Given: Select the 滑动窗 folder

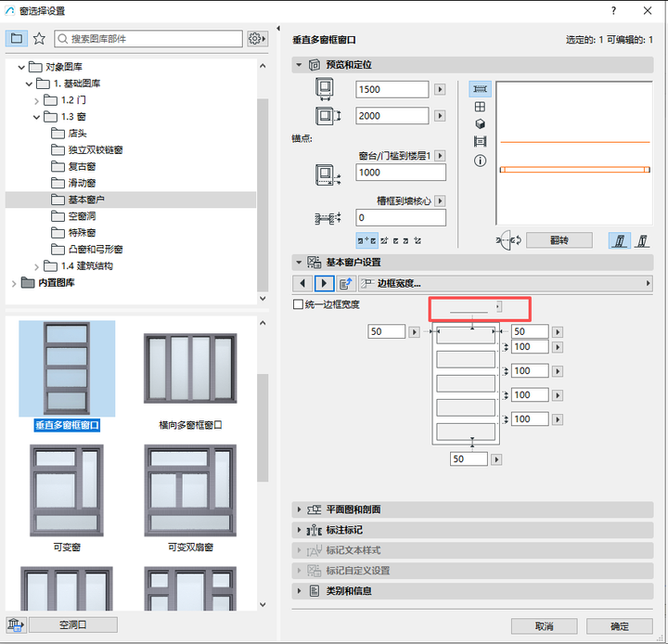Looking at the screenshot, I should 73,183.
